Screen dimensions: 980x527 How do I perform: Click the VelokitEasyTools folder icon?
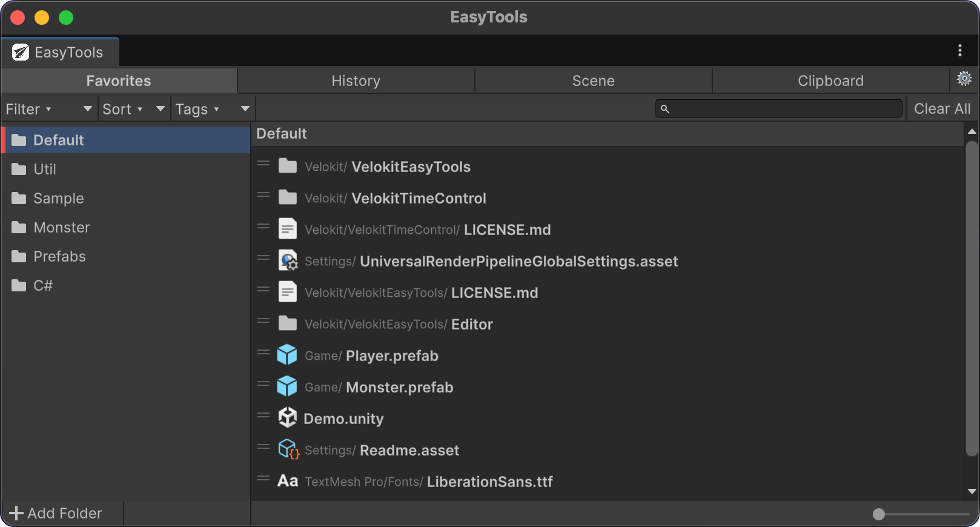pyautogui.click(x=288, y=166)
